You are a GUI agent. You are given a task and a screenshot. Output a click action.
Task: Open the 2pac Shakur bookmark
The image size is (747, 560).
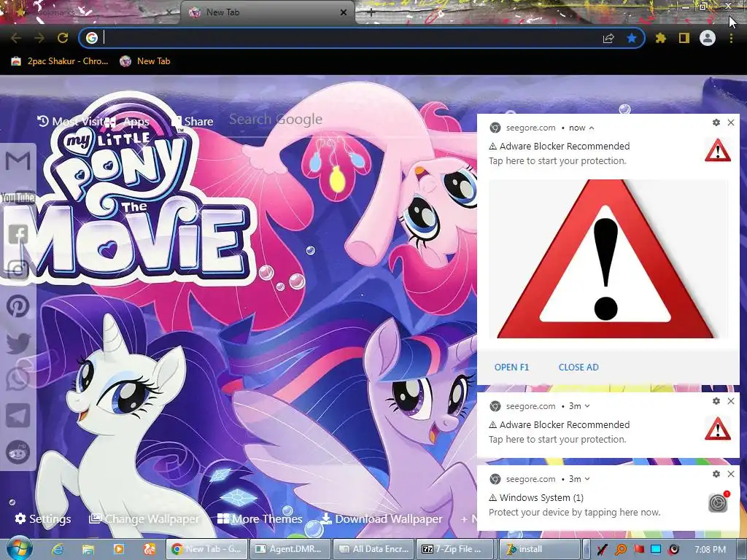[x=60, y=61]
